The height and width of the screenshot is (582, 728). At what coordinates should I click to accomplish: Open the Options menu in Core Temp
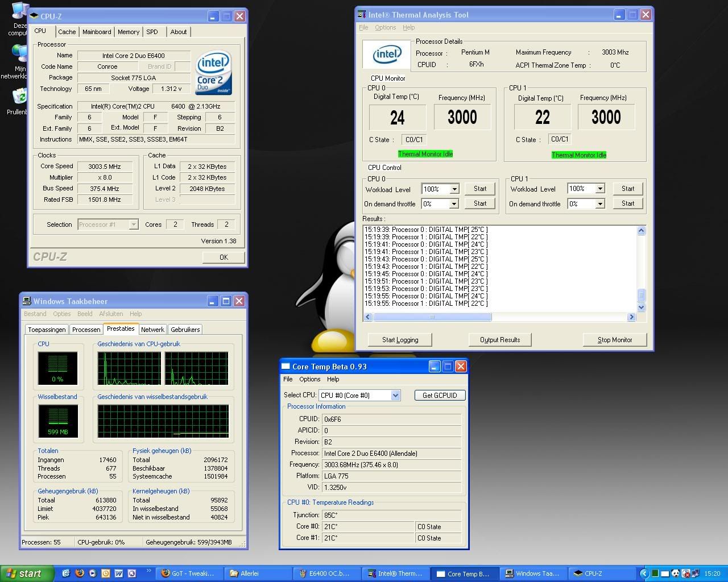309,379
